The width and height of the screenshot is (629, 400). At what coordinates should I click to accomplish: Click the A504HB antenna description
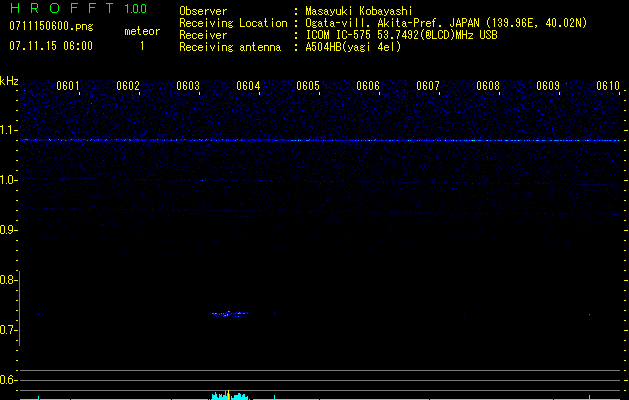354,47
